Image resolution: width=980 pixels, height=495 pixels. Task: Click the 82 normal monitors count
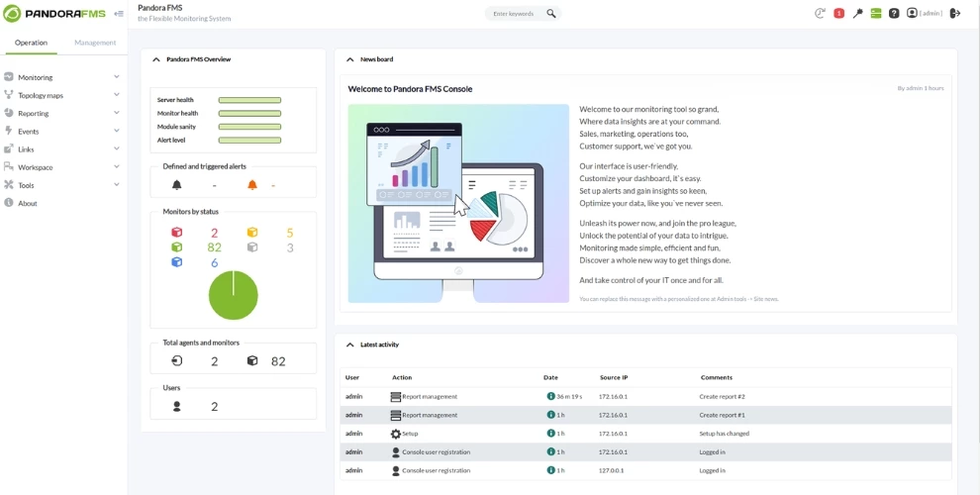[x=215, y=247]
